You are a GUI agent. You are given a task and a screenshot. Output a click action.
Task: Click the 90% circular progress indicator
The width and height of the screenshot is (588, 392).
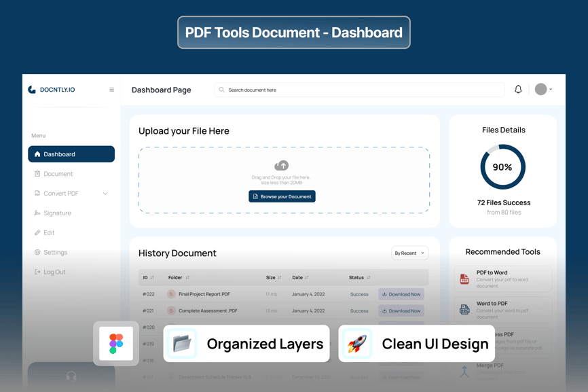click(x=502, y=167)
